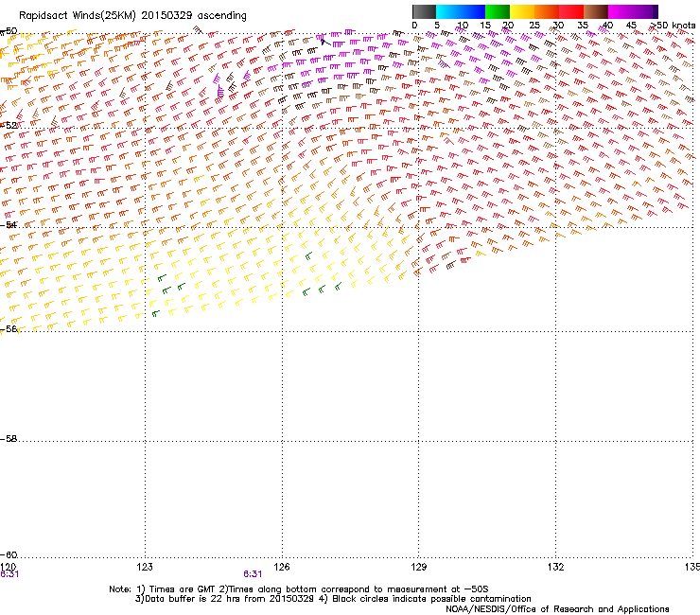Click the '129' longitude axis label

tap(418, 567)
